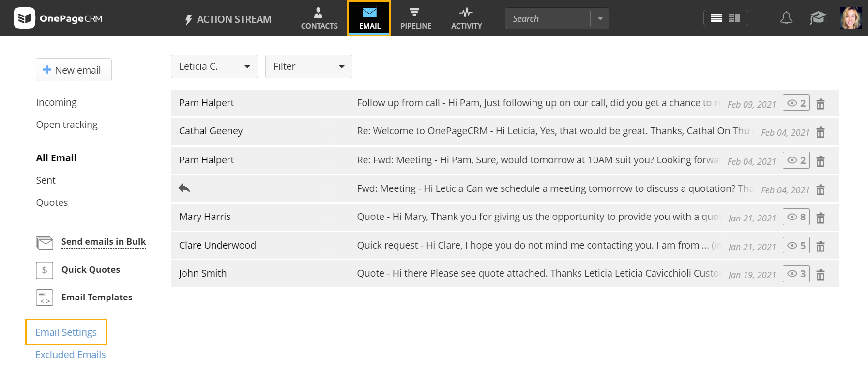Viewport: 868px width, 376px height.
Task: Open the OnePageCRM logo home
Action: pos(58,18)
